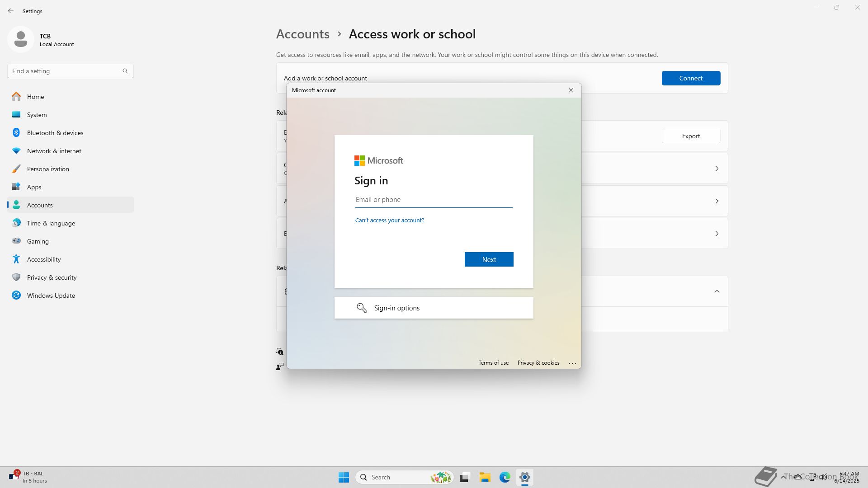Screen dimensions: 868x488
Task: Show hidden system tray icons
Action: [x=783, y=477]
